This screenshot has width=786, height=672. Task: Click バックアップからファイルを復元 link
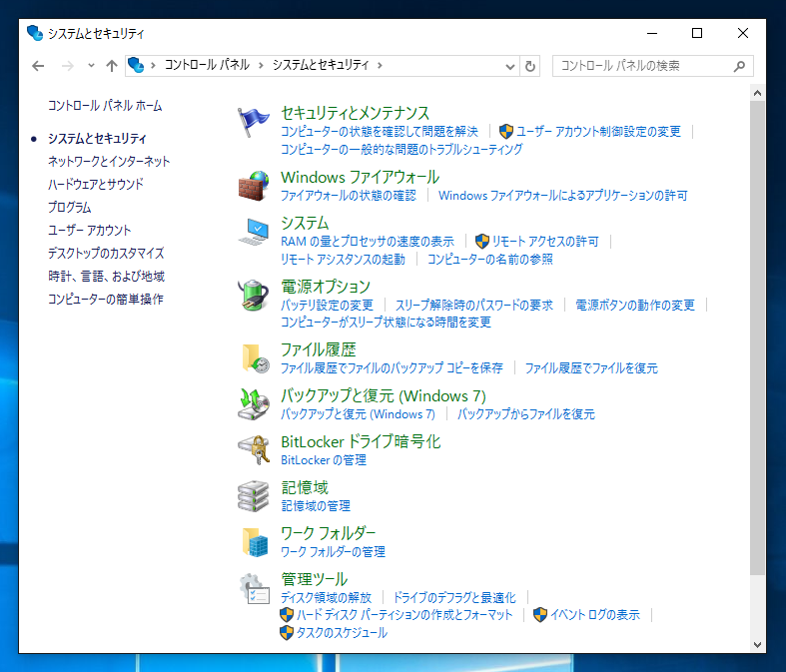tap(526, 414)
